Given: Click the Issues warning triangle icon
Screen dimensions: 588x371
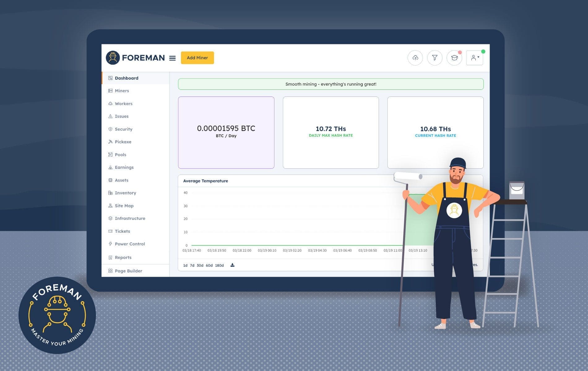Looking at the screenshot, I should point(110,116).
